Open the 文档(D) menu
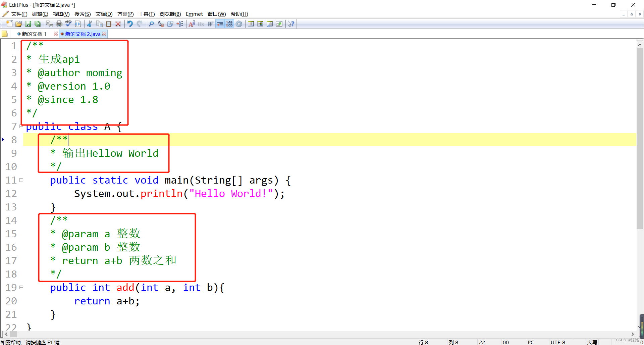The width and height of the screenshot is (644, 345). 104,14
